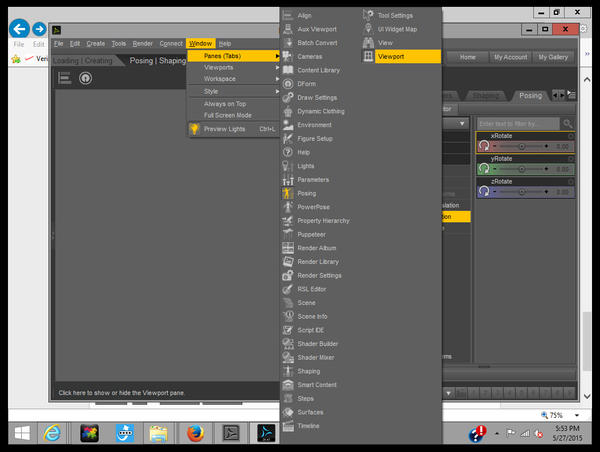Open the Lights pane icon
This screenshot has width=600, height=452.
(288, 166)
